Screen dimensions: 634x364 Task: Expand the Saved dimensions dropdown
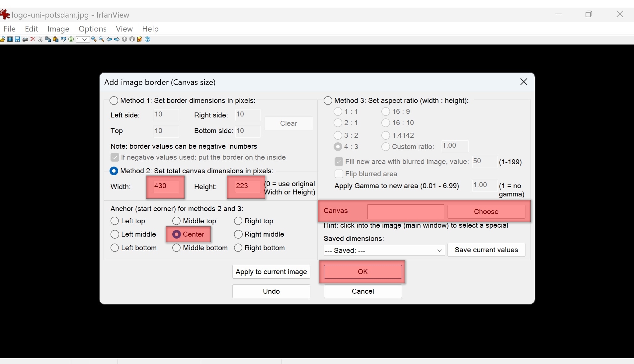point(384,251)
